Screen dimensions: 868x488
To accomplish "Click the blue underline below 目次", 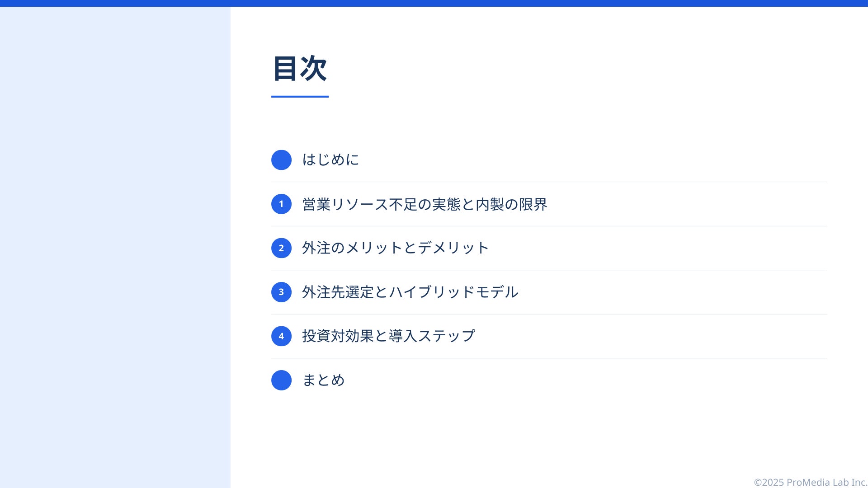I will pyautogui.click(x=300, y=96).
